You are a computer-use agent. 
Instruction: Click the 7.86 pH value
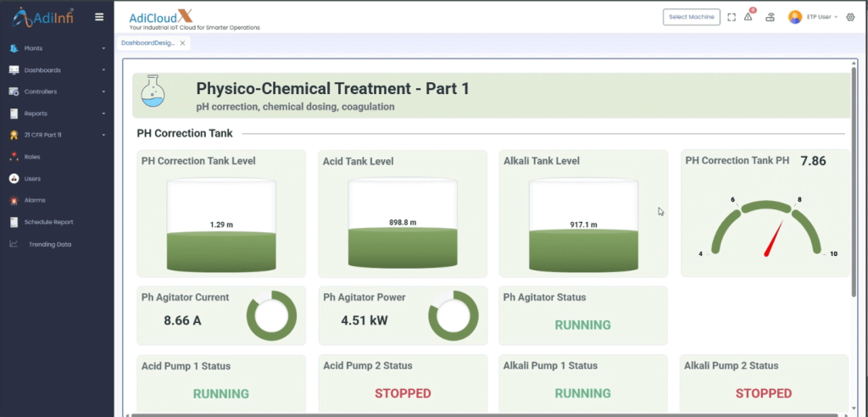813,161
